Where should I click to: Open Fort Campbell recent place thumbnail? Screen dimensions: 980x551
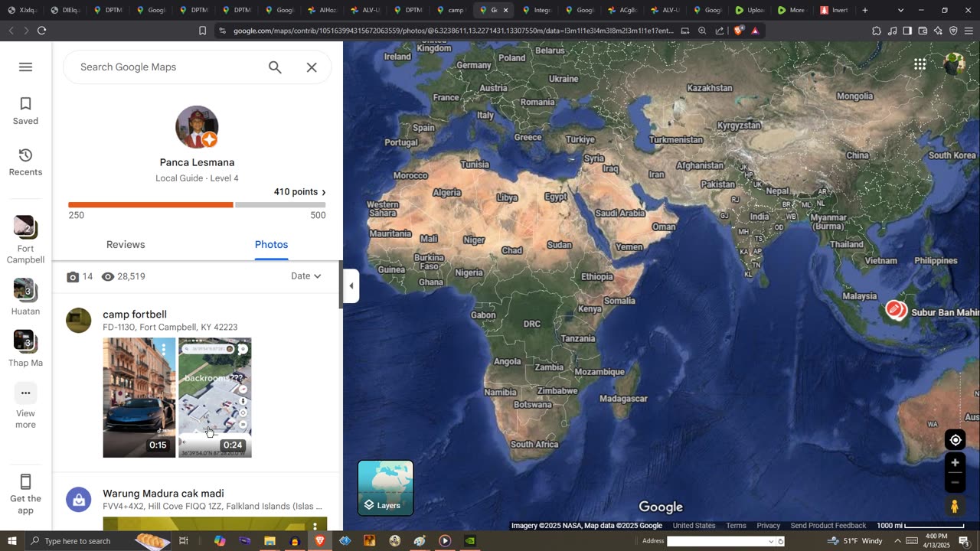pos(25,227)
